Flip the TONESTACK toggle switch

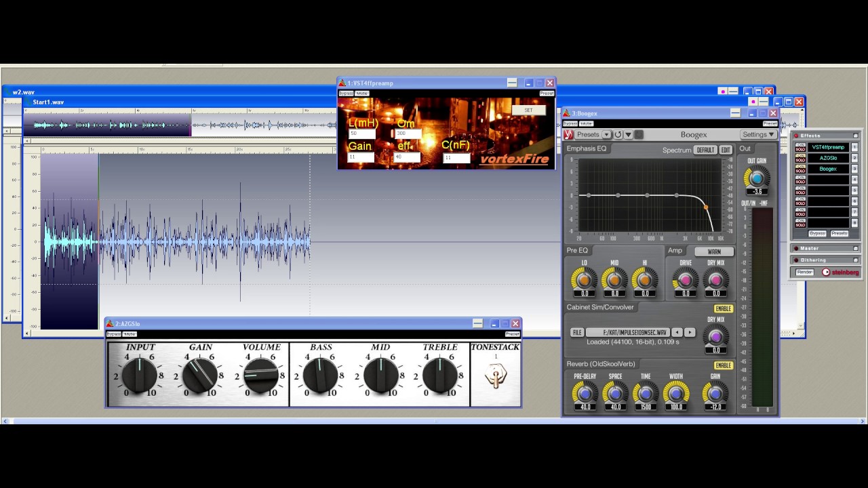pos(496,377)
